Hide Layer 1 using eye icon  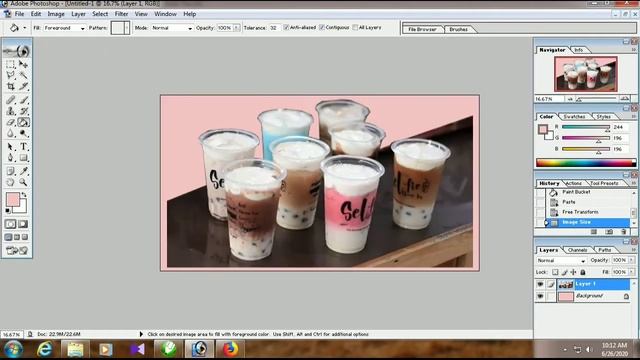540,284
